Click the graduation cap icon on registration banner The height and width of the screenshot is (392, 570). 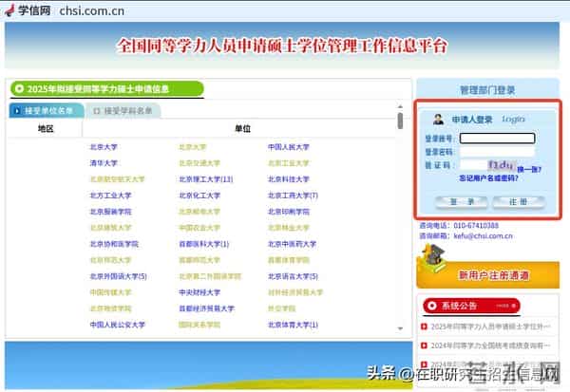click(432, 258)
